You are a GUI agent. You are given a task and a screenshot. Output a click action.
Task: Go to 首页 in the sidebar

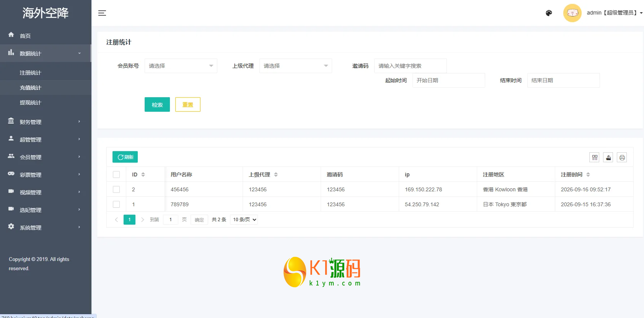coord(25,36)
